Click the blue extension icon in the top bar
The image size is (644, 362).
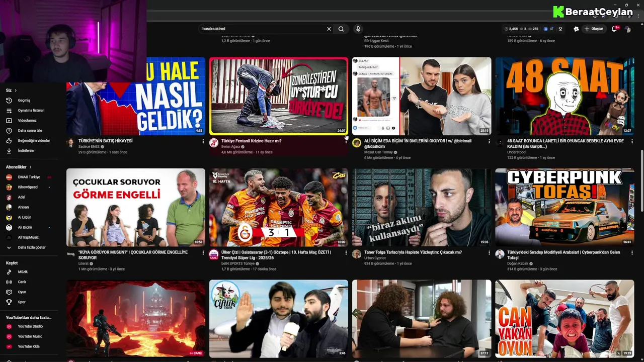click(546, 29)
